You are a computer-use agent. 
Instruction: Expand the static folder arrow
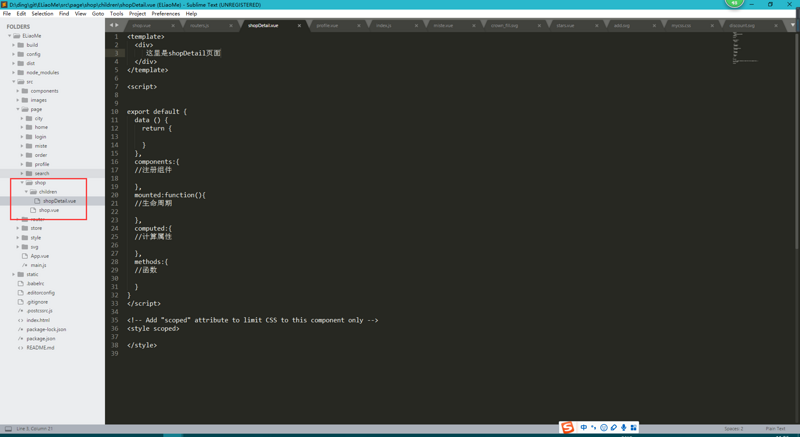coord(14,274)
